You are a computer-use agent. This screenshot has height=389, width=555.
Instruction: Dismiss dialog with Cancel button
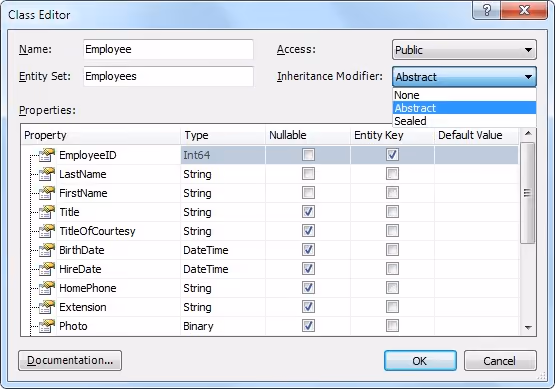500,361
